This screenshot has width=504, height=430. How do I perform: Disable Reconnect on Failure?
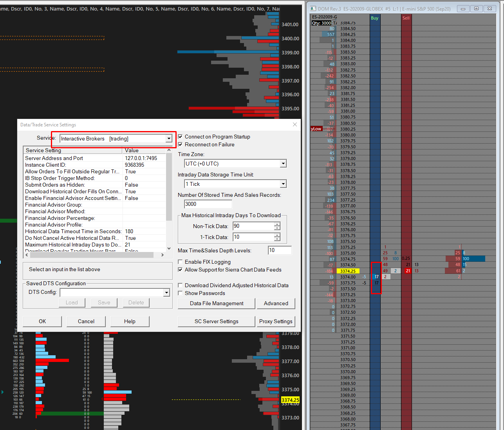tap(181, 144)
